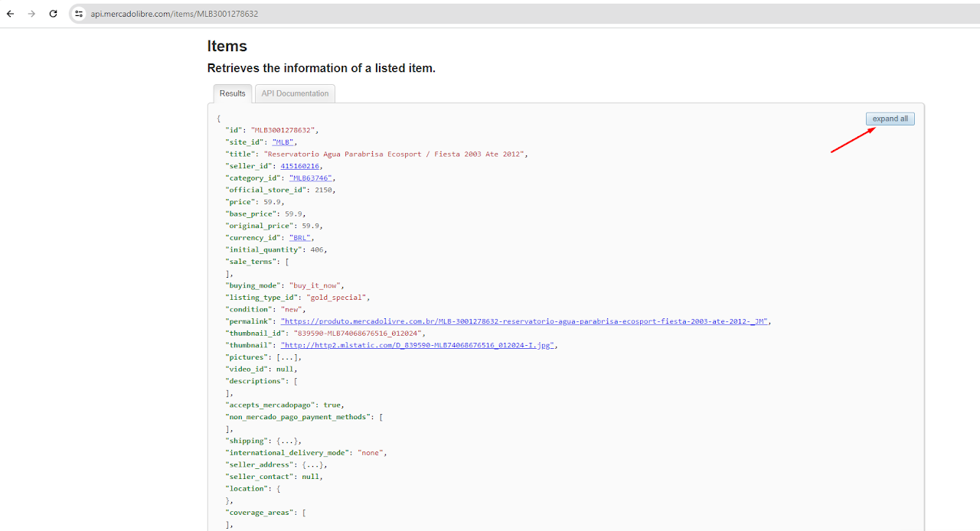
Task: Expand the collapsed seller_address object
Action: (x=312, y=464)
